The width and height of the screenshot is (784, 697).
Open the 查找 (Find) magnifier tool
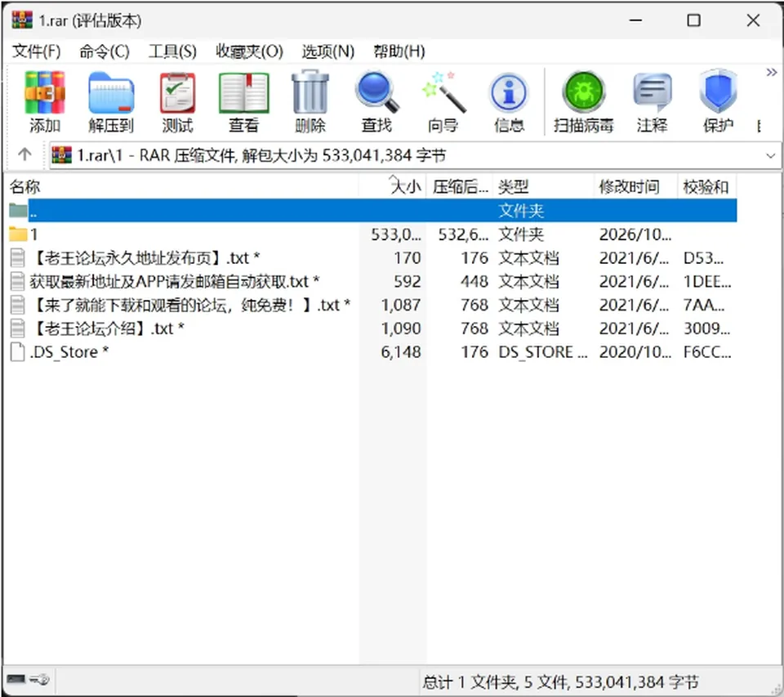pos(376,102)
